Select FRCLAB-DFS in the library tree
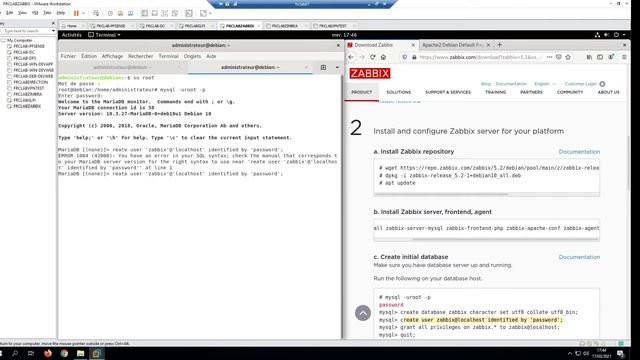The image size is (640, 360). [x=24, y=58]
